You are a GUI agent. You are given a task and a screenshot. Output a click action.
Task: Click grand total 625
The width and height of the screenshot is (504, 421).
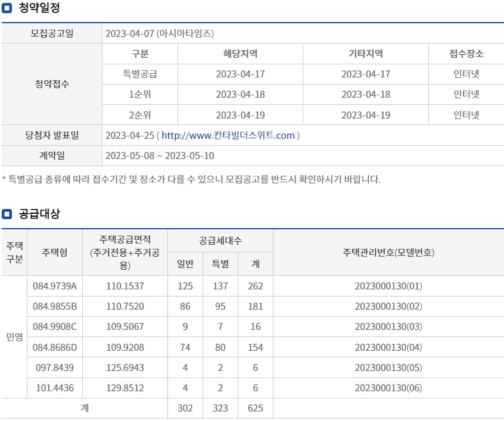(x=256, y=408)
